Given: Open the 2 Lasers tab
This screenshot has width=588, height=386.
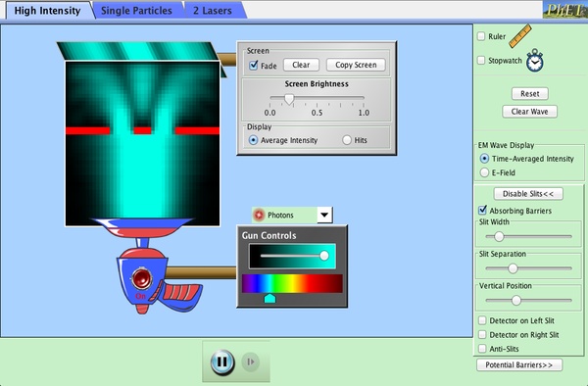Looking at the screenshot, I should pyautogui.click(x=213, y=11).
